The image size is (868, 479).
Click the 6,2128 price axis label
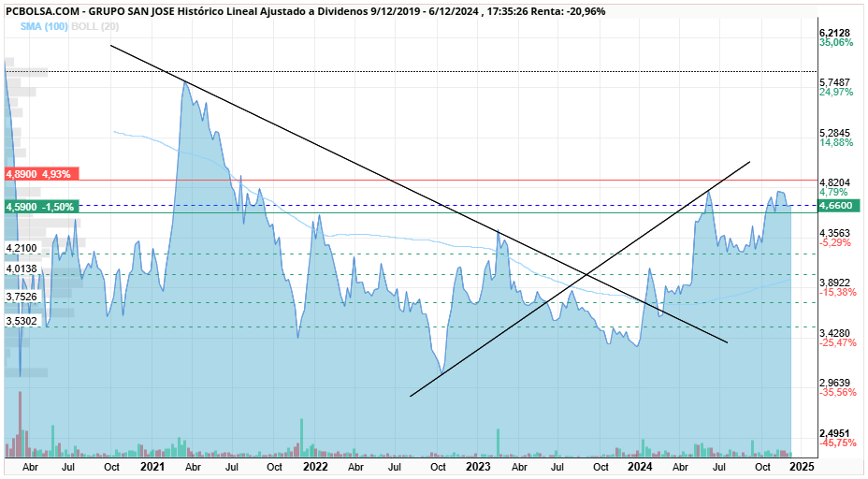tap(834, 34)
